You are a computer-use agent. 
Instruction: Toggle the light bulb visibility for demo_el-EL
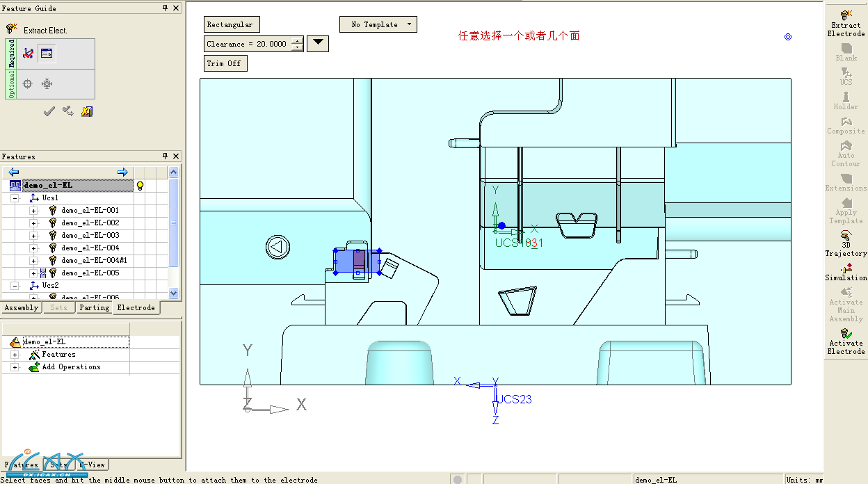click(x=140, y=186)
